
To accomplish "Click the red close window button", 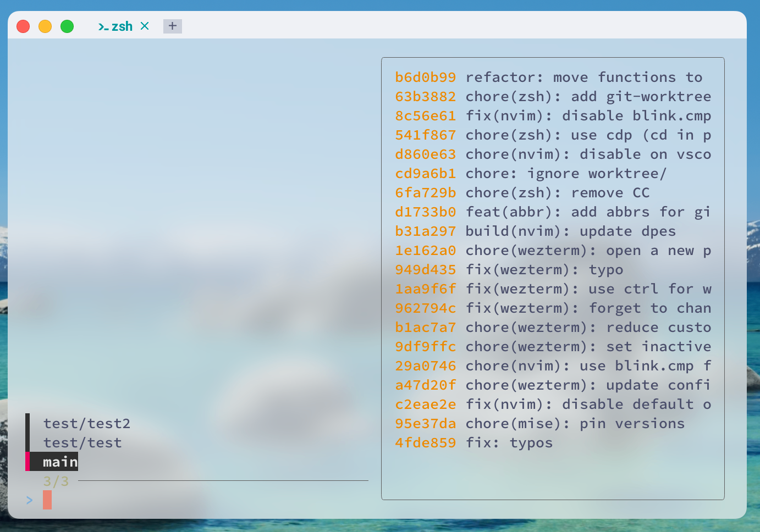I will click(x=23, y=26).
